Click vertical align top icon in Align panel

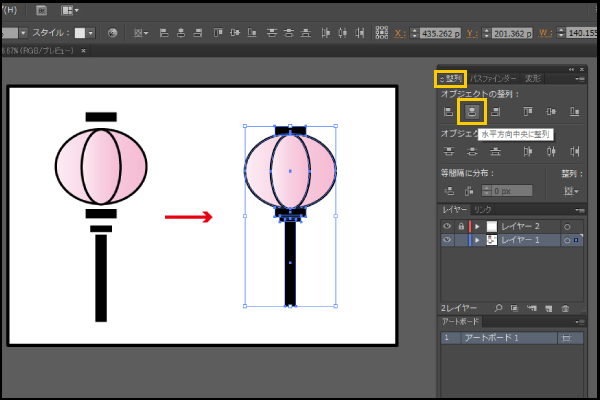[527, 112]
